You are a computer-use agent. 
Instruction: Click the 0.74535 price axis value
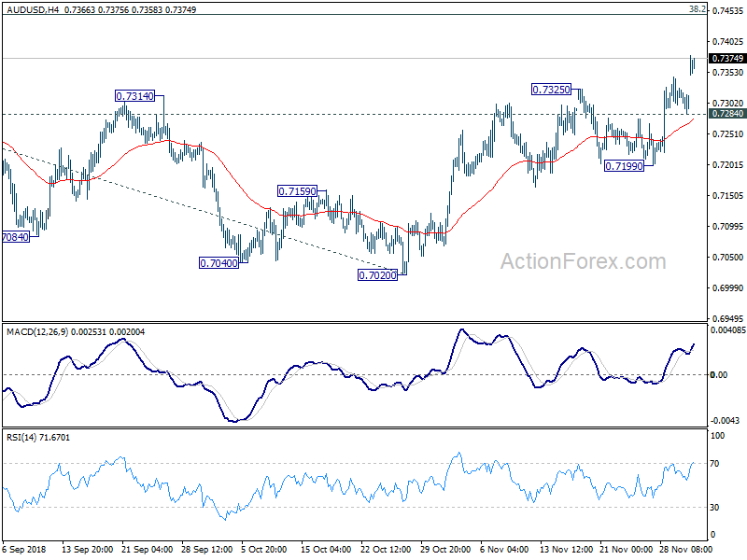[x=727, y=11]
